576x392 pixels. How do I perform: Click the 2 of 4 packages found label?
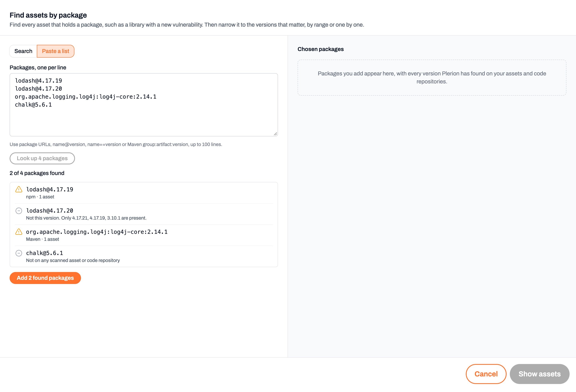pyautogui.click(x=37, y=173)
